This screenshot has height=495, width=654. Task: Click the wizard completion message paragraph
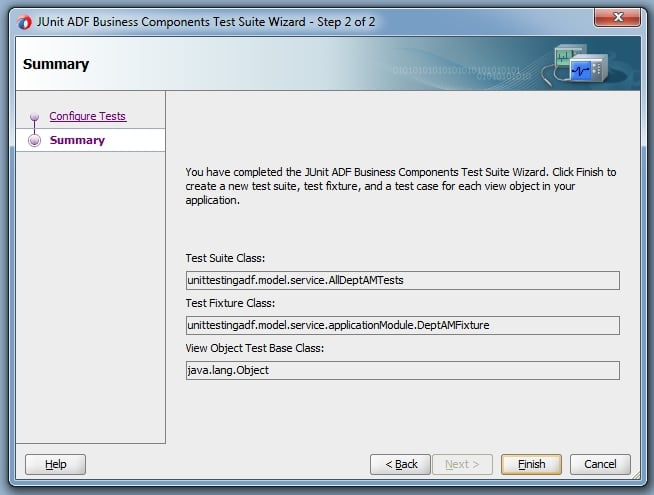click(x=401, y=186)
